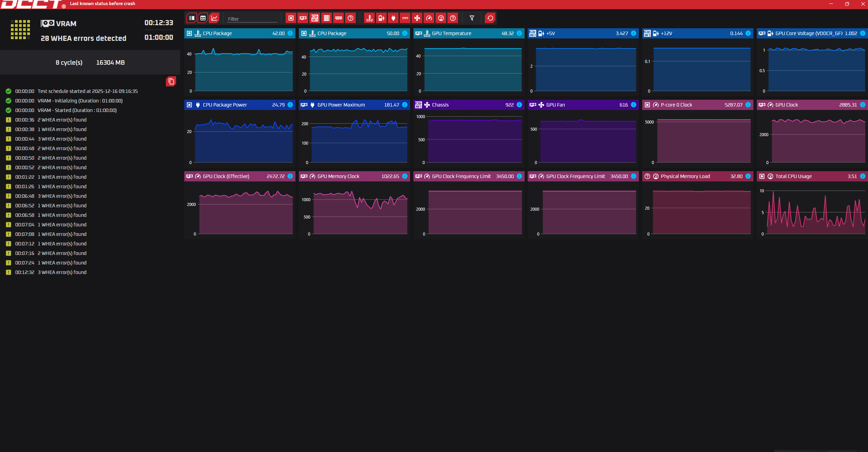Reset sensors with the refresh icon

[x=490, y=18]
